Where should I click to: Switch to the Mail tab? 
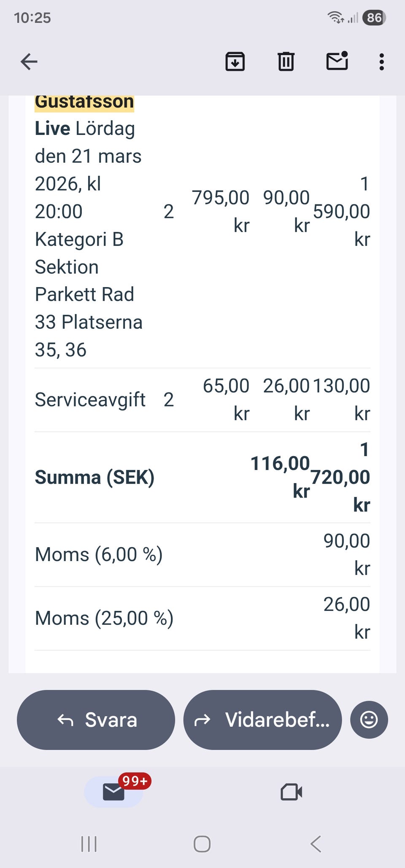pyautogui.click(x=114, y=792)
